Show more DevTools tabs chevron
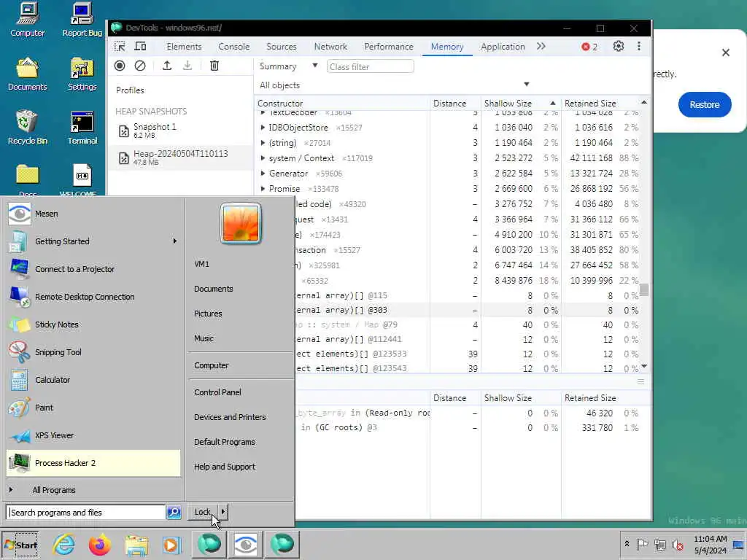This screenshot has width=747, height=560. click(x=541, y=46)
